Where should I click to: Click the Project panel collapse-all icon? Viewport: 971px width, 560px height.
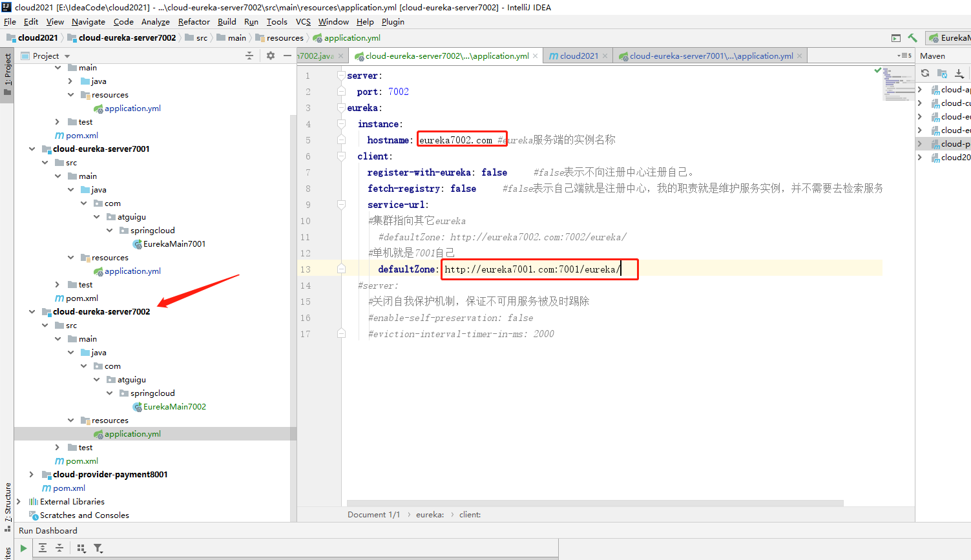[249, 56]
